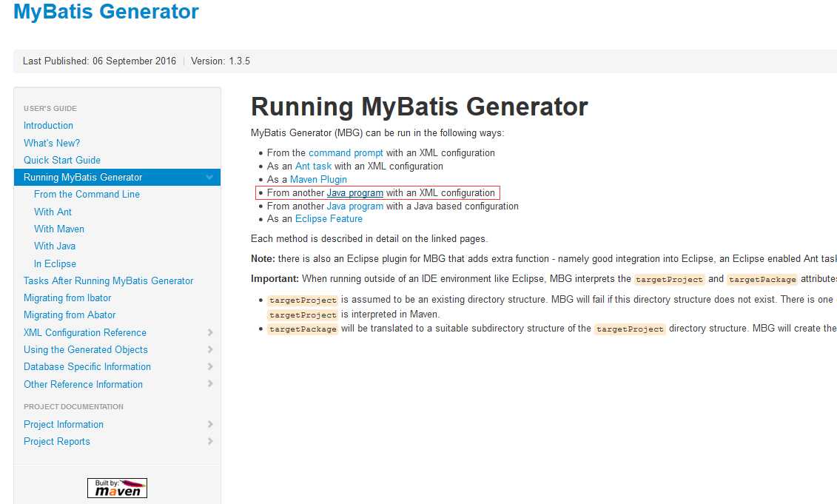Open the In Eclipse sub-item

point(55,263)
